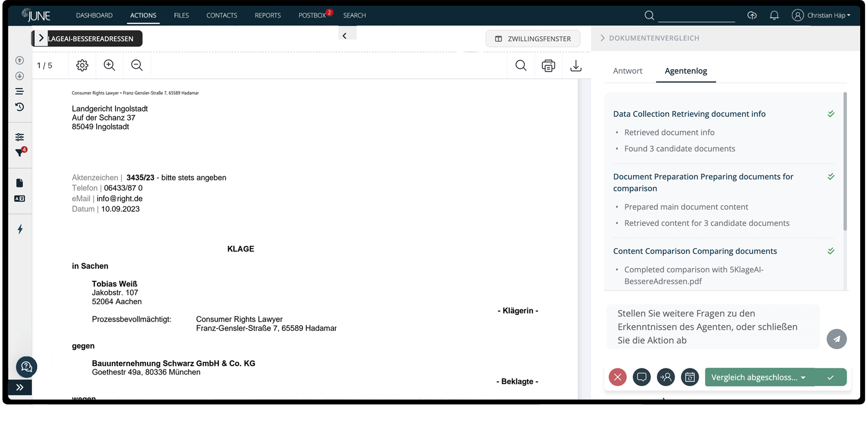The image size is (868, 432).
Task: Open the Vergleich abgeschlossen dropdown
Action: coord(759,377)
